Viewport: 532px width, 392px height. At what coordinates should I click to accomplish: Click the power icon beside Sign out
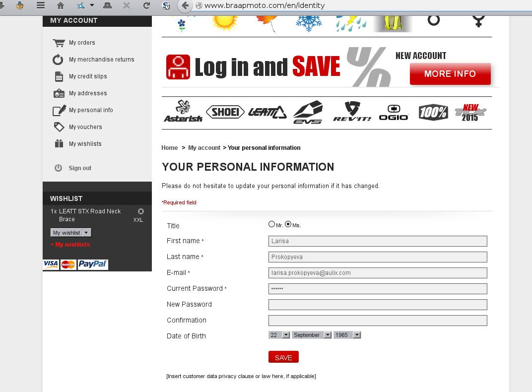(x=59, y=168)
